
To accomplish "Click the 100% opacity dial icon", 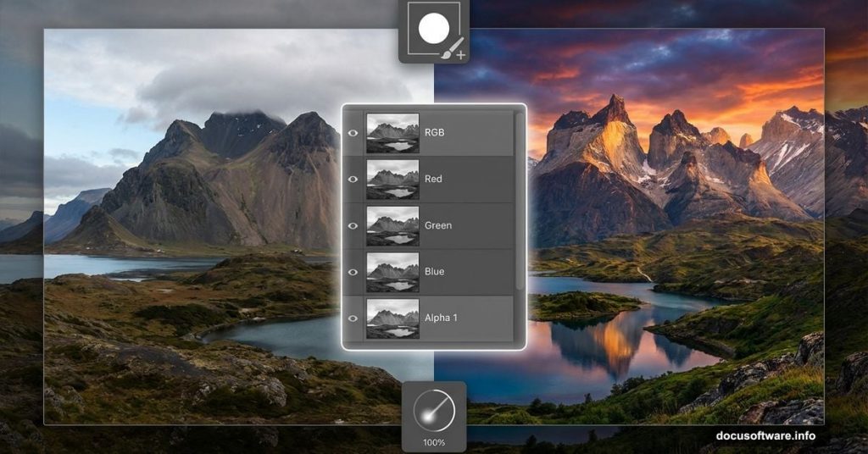I will point(434,411).
